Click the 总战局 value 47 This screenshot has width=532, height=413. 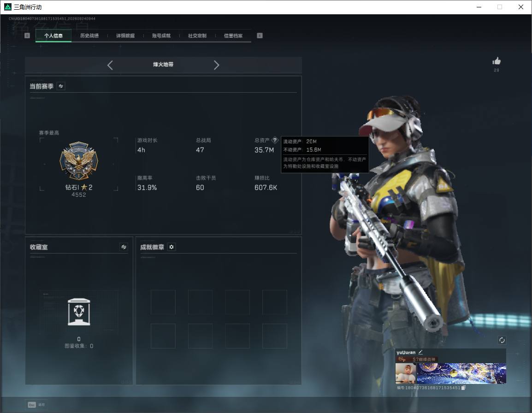[x=200, y=150]
